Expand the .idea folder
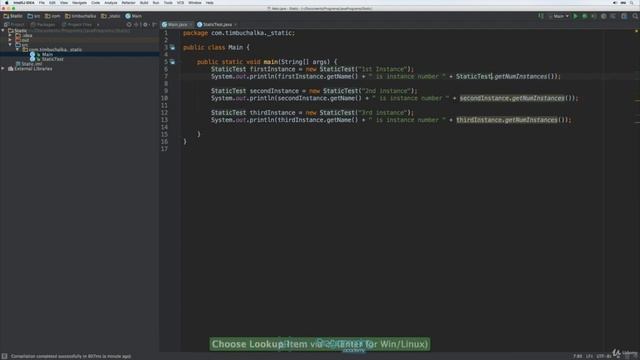Viewport: 640px width, 360px height. click(10, 36)
